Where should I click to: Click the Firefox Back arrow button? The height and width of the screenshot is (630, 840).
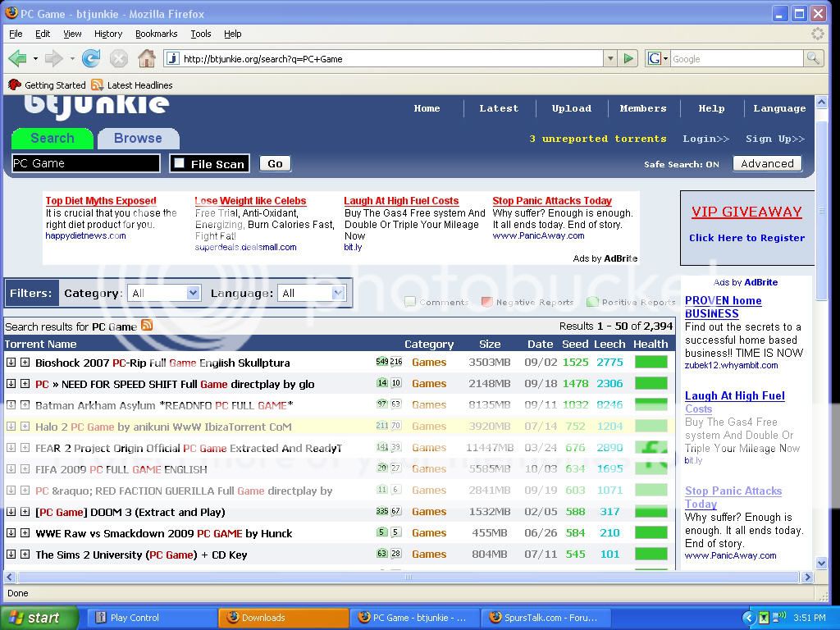tap(17, 58)
